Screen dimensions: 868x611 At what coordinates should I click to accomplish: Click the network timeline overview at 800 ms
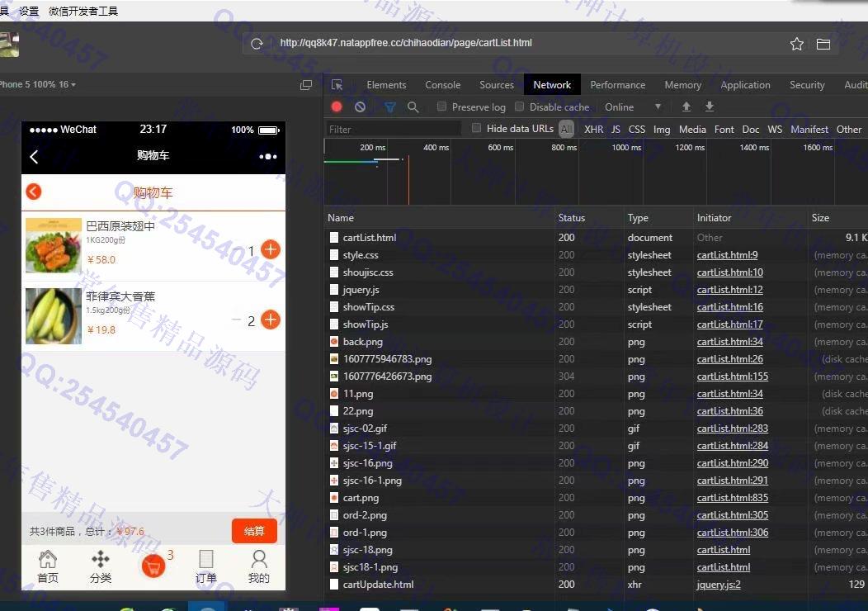point(564,173)
